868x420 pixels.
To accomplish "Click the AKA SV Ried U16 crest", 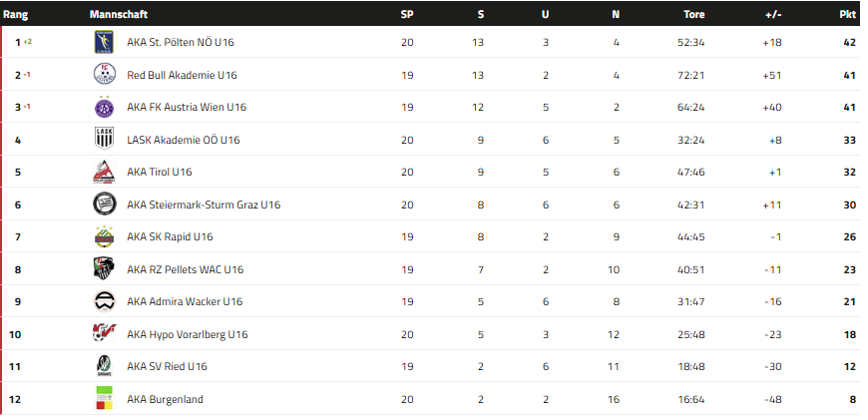I will point(104,366).
